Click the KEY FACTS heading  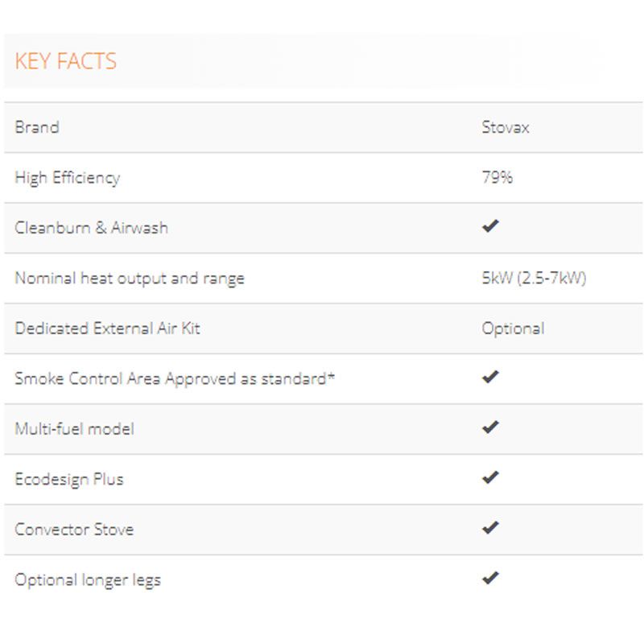pos(65,61)
